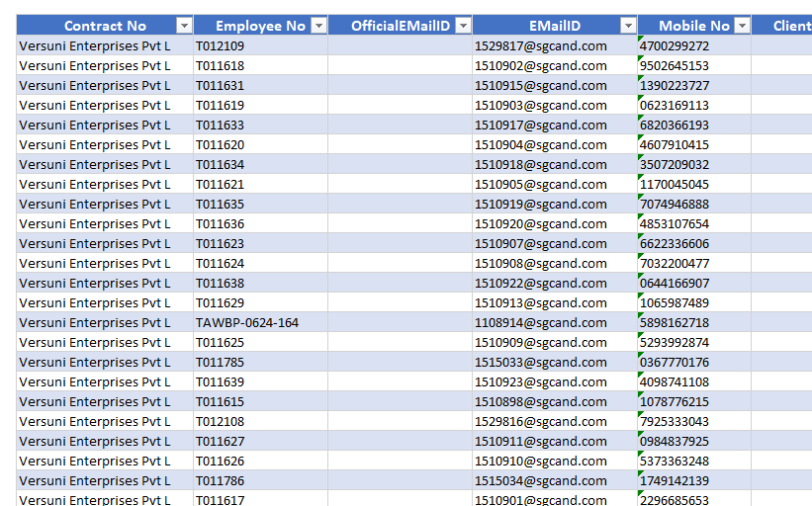
Task: Select email cell 1510918@sgcand.com
Action: [x=555, y=164]
